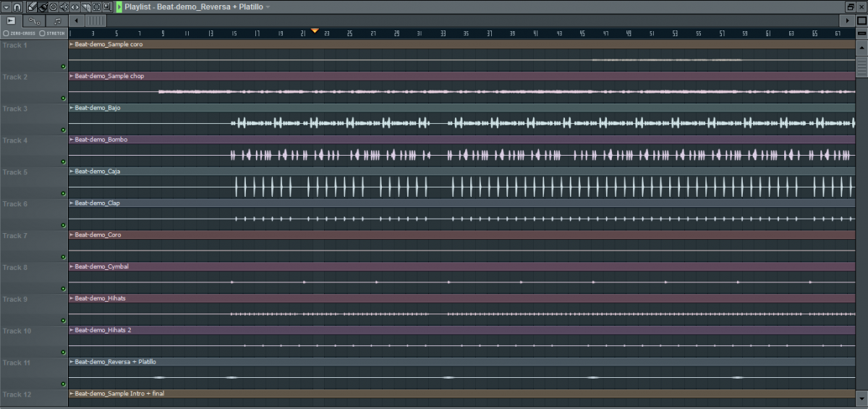Enable the ZERO-CROSS option
The image size is (868, 409).
tap(19, 33)
